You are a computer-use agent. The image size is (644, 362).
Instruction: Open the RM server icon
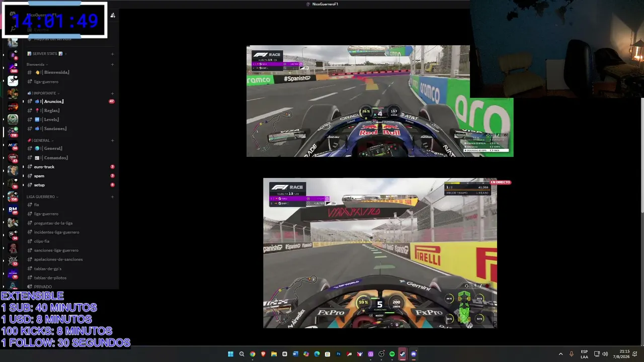[x=13, y=210]
